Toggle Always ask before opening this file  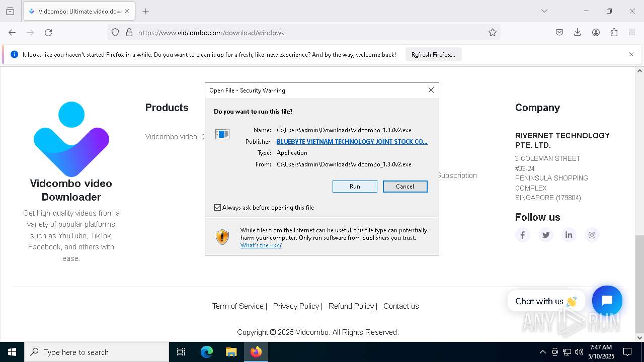(218, 208)
